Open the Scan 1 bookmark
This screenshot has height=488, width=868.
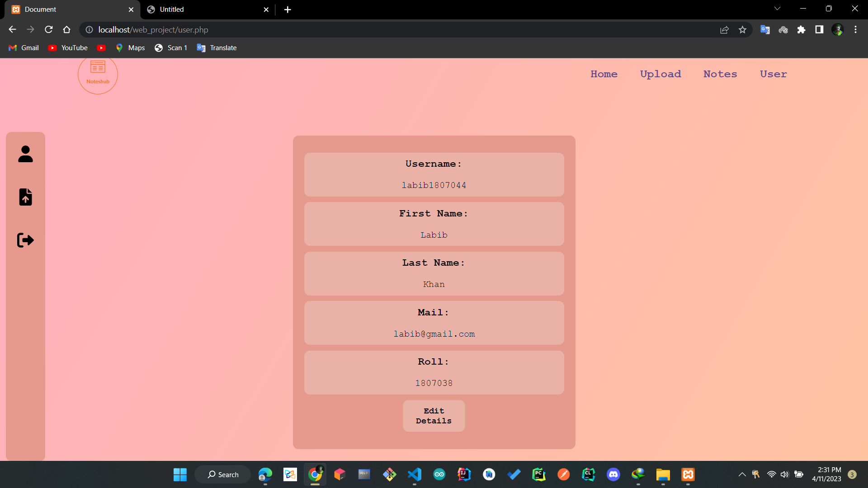[x=171, y=48]
